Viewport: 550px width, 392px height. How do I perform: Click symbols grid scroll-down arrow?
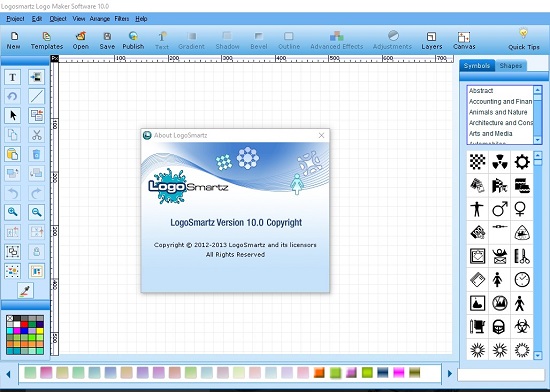click(x=538, y=356)
